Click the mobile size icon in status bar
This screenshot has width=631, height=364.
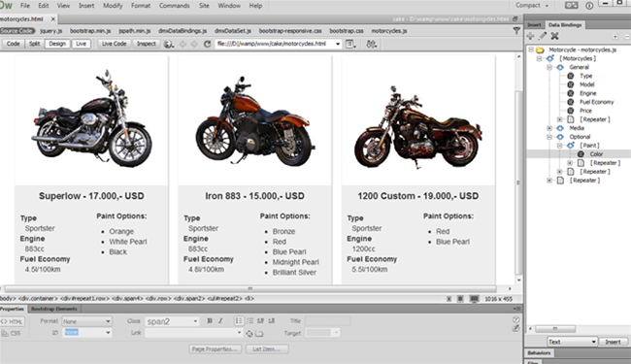pos(449,299)
